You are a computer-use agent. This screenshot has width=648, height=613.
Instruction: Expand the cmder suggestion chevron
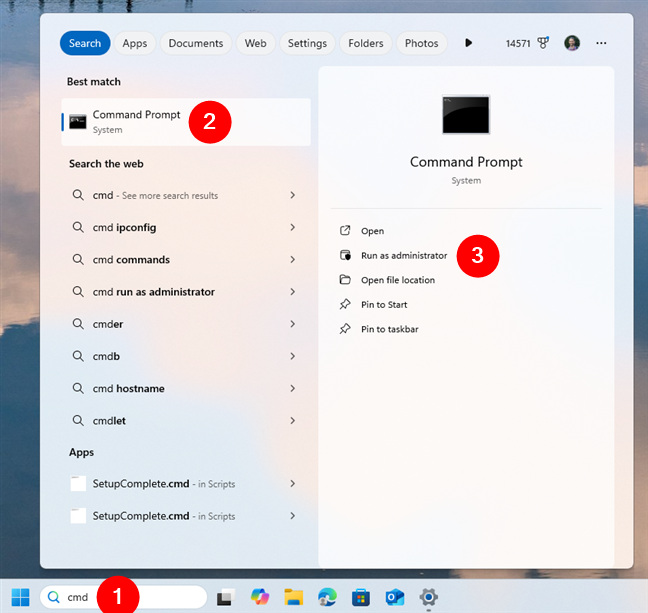[x=293, y=324]
